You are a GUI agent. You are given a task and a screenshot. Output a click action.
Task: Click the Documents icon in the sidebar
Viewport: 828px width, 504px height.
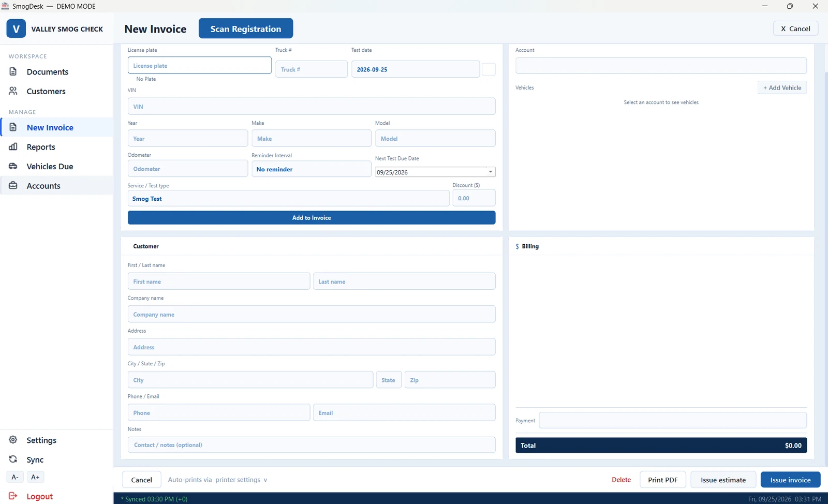[13, 71]
